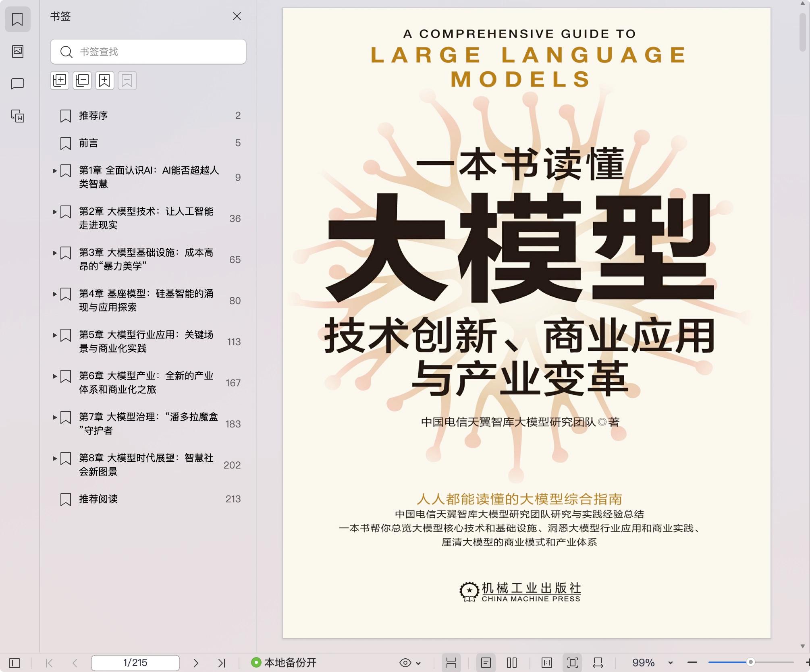This screenshot has height=672, width=810.
Task: Expand the 第7章 bookmark triangle
Action: (55, 417)
